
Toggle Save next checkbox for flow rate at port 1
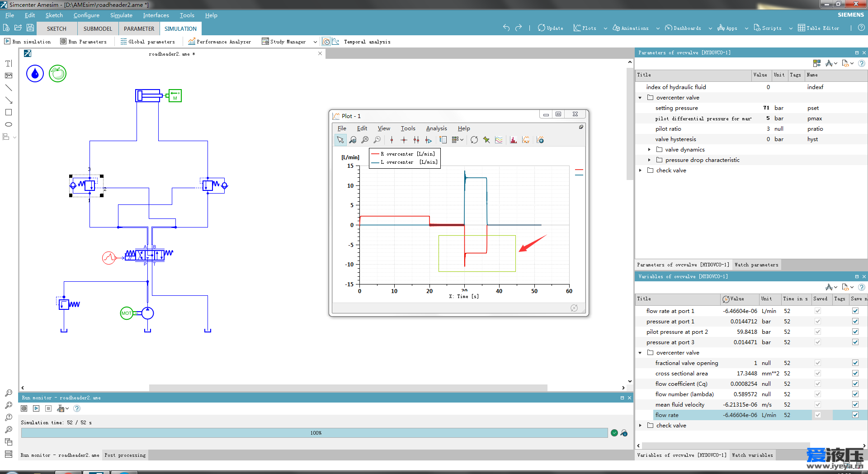coord(855,311)
